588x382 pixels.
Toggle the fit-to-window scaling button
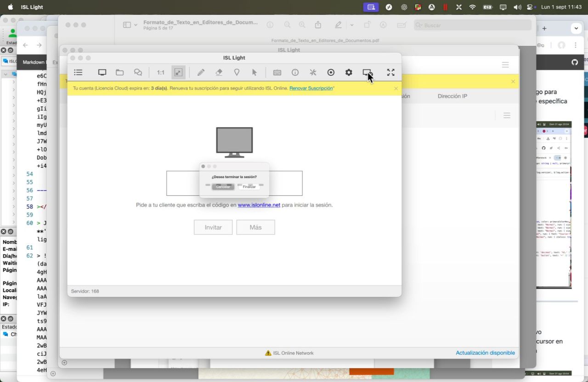tap(178, 73)
